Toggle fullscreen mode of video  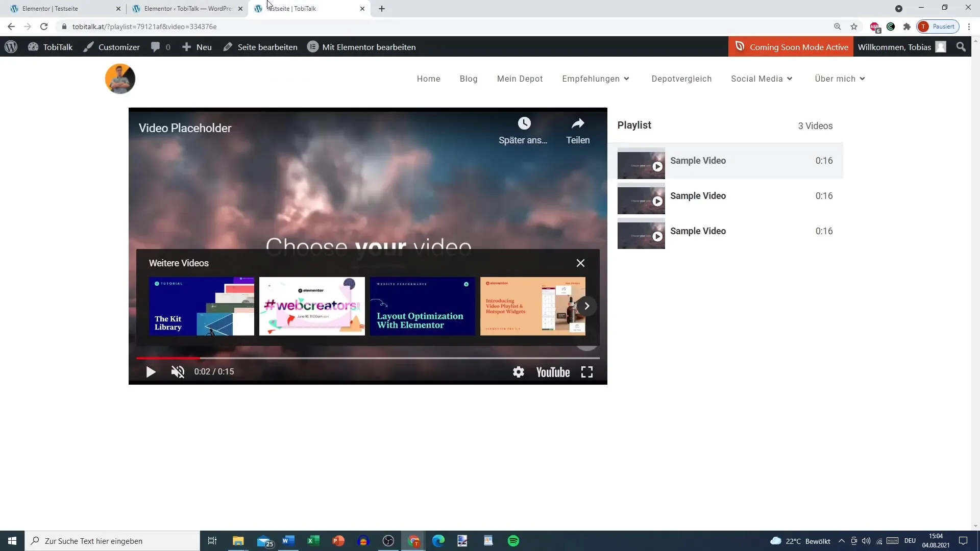pyautogui.click(x=587, y=372)
